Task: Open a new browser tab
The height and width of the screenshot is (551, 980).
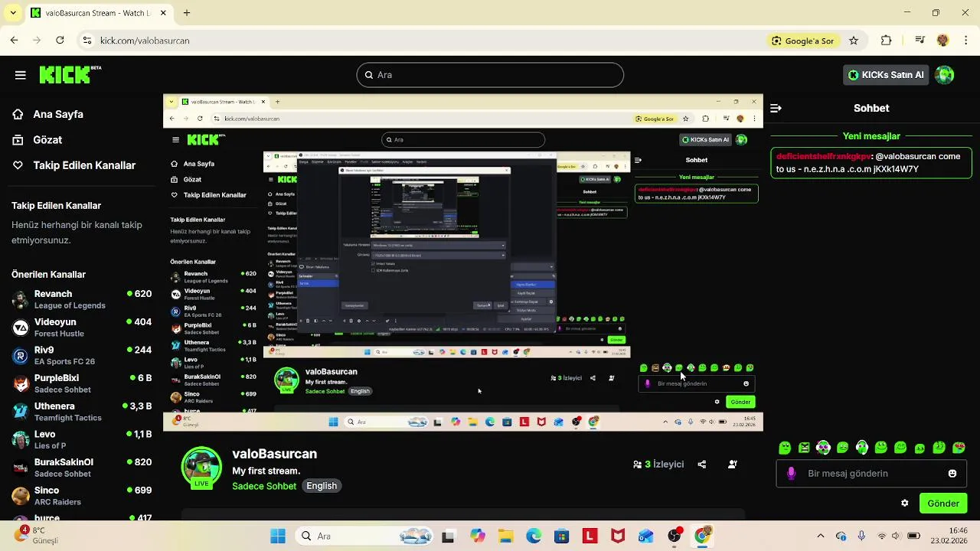Action: tap(187, 13)
